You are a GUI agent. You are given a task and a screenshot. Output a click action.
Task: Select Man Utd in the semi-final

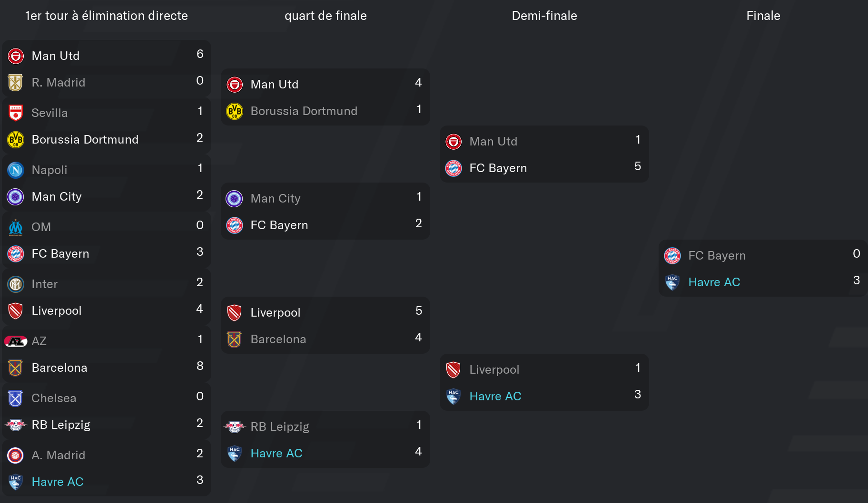pos(493,142)
